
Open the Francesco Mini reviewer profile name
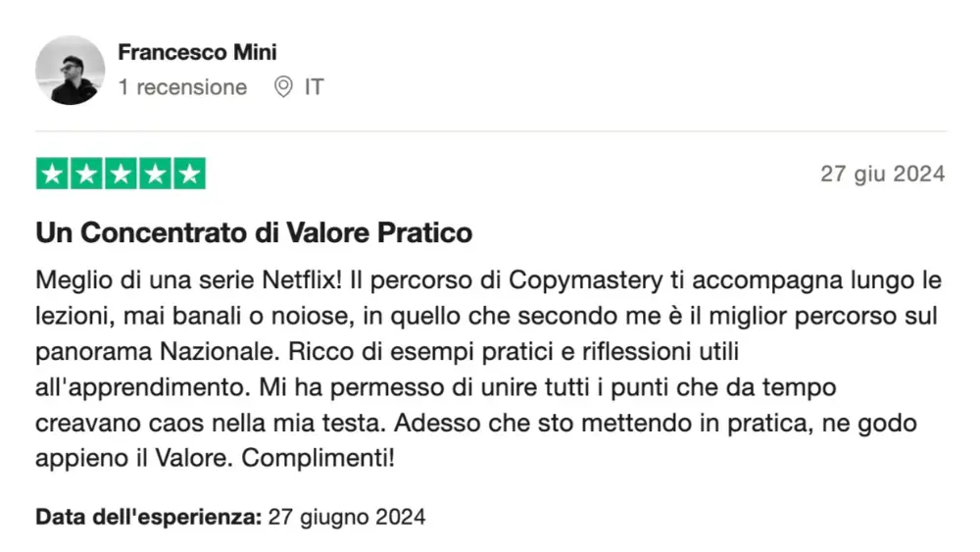coord(197,52)
